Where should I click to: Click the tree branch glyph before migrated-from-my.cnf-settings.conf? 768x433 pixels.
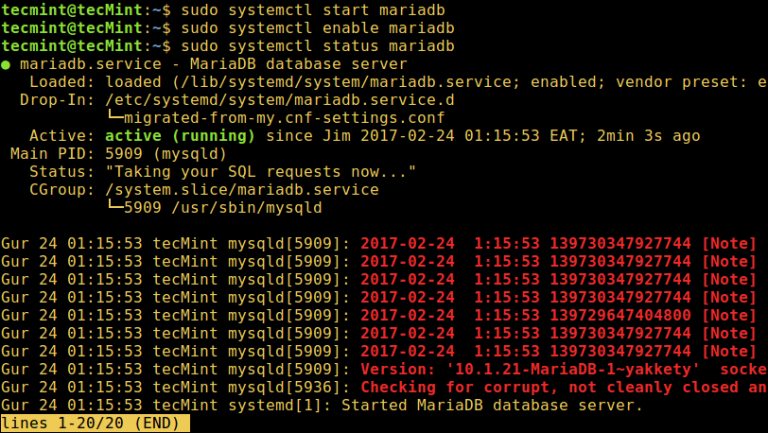coord(115,118)
